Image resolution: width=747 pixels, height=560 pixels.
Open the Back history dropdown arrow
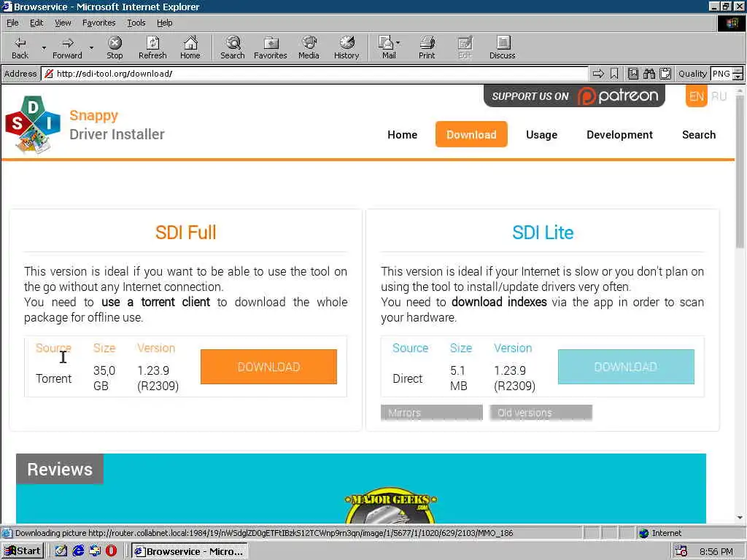[x=44, y=47]
